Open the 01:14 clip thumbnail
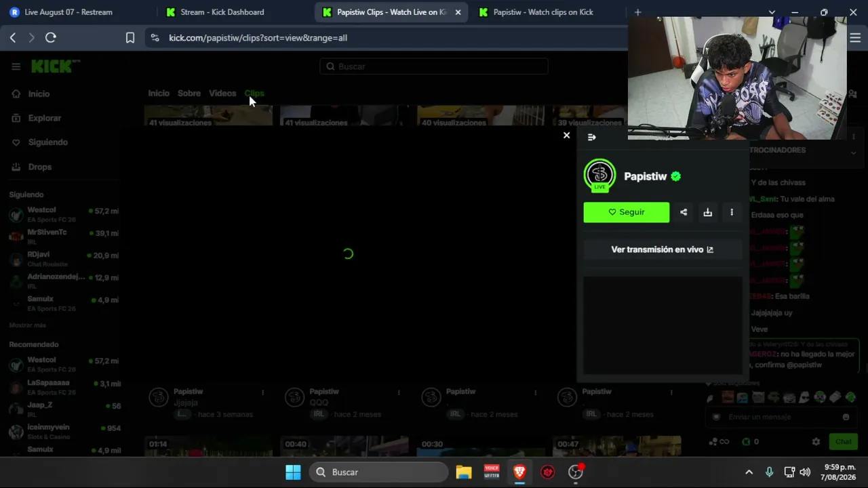Image resolution: width=868 pixels, height=488 pixels. (209, 447)
